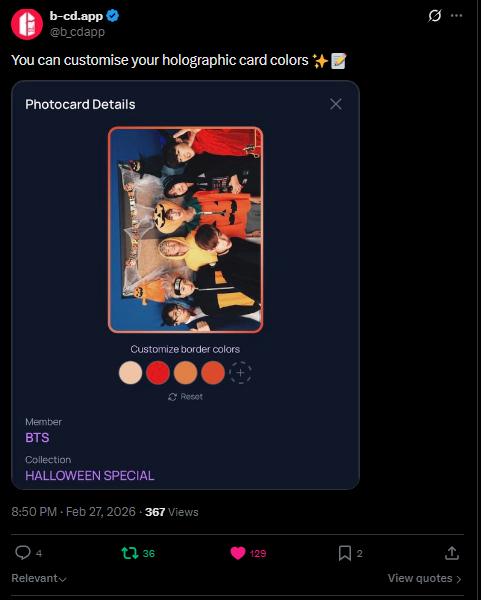Screen dimensions: 481x600
Task: Click the @b_cdapp handle
Action: pyautogui.click(x=77, y=32)
